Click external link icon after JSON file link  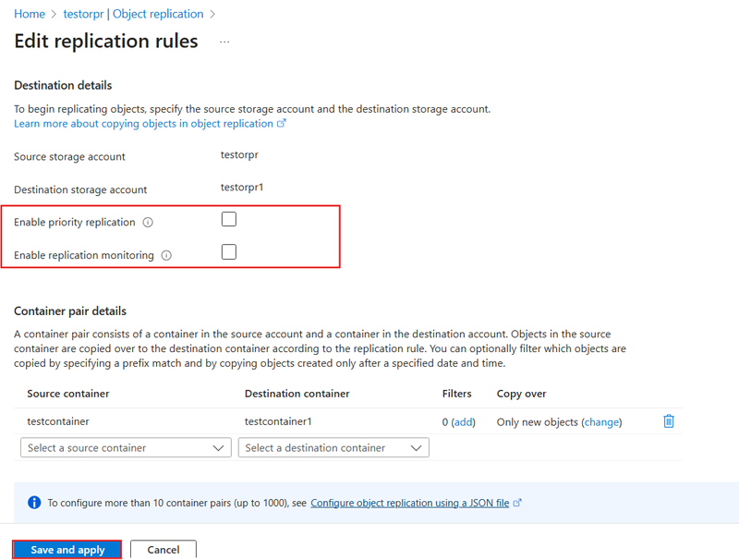[517, 504]
